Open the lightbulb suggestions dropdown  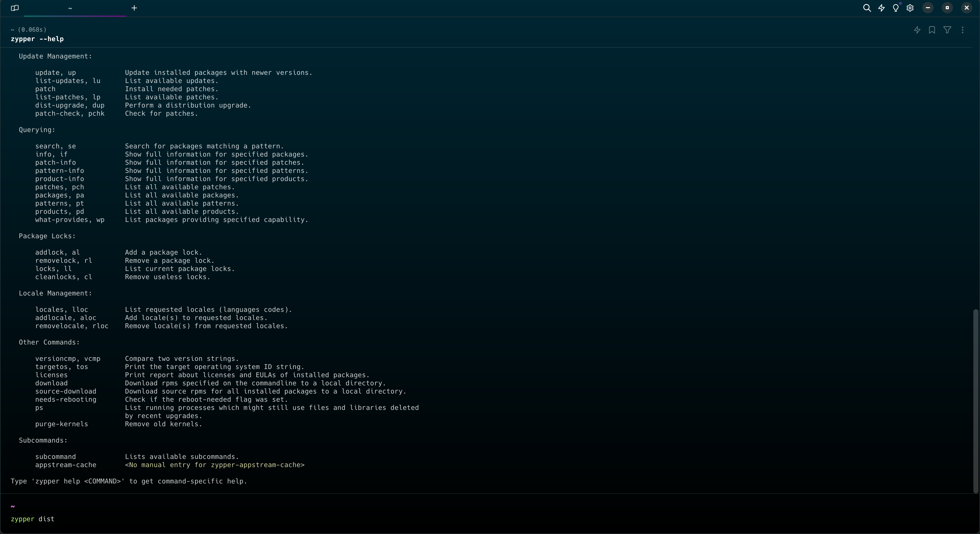(896, 8)
